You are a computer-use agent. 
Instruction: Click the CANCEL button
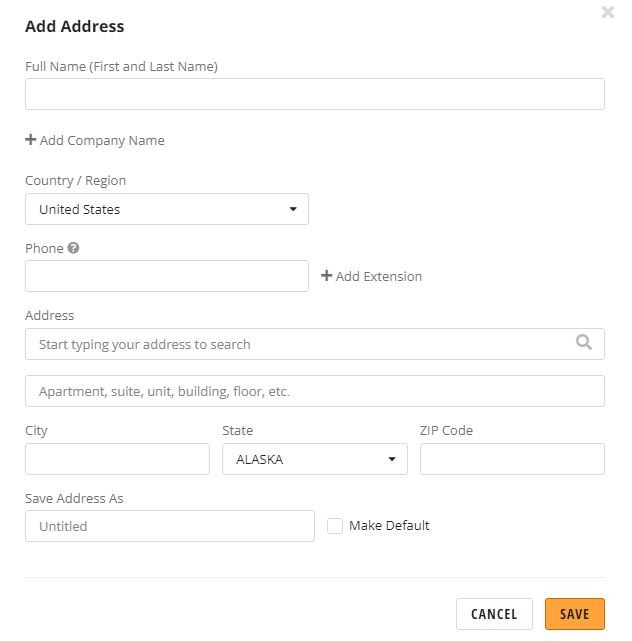pyautogui.click(x=494, y=614)
